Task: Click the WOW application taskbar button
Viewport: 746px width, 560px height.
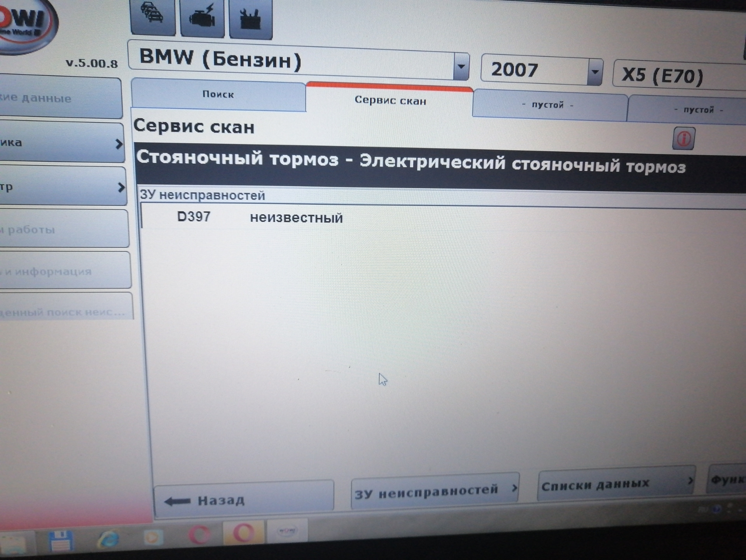Action: coord(287,530)
